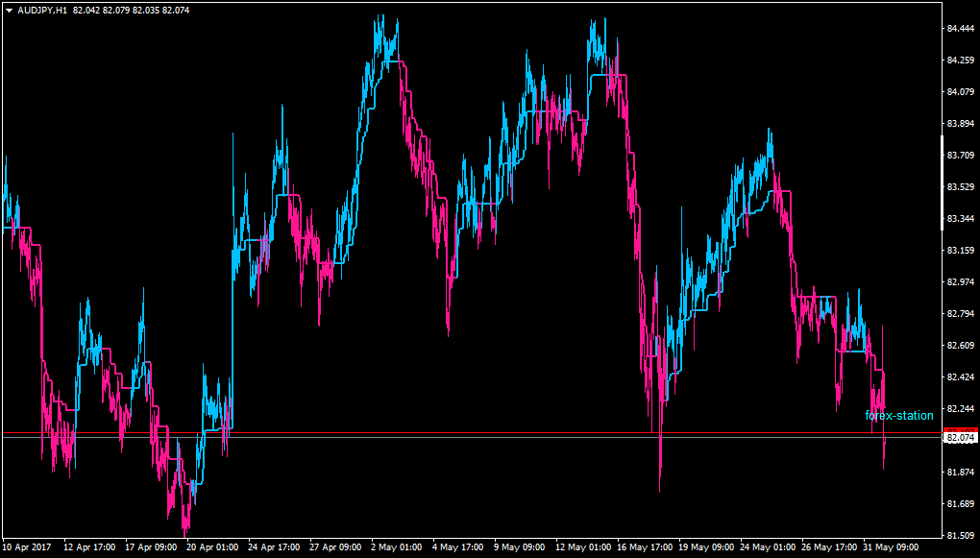Screen dimensions: 980x558
Task: Click the 84.444 price scale label
Action: [961, 29]
